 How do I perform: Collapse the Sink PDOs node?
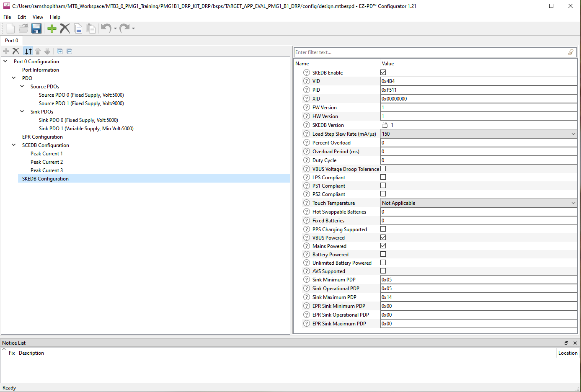[x=22, y=111]
